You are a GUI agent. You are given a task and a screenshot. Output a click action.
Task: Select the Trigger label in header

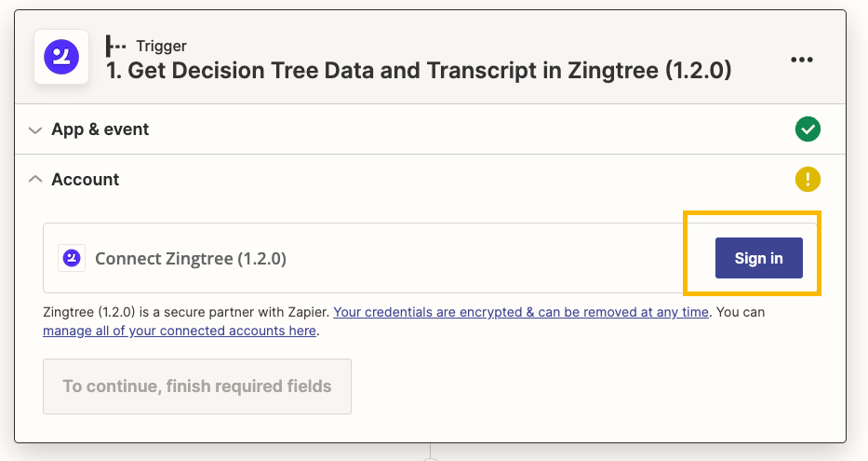coord(162,46)
